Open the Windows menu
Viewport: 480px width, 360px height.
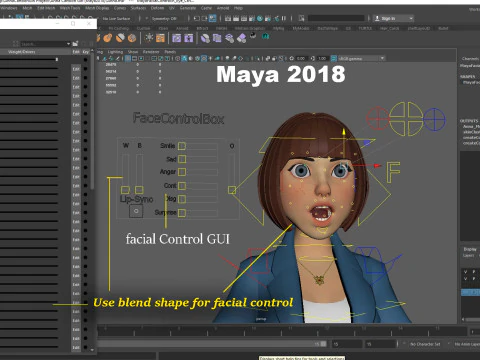point(8,8)
